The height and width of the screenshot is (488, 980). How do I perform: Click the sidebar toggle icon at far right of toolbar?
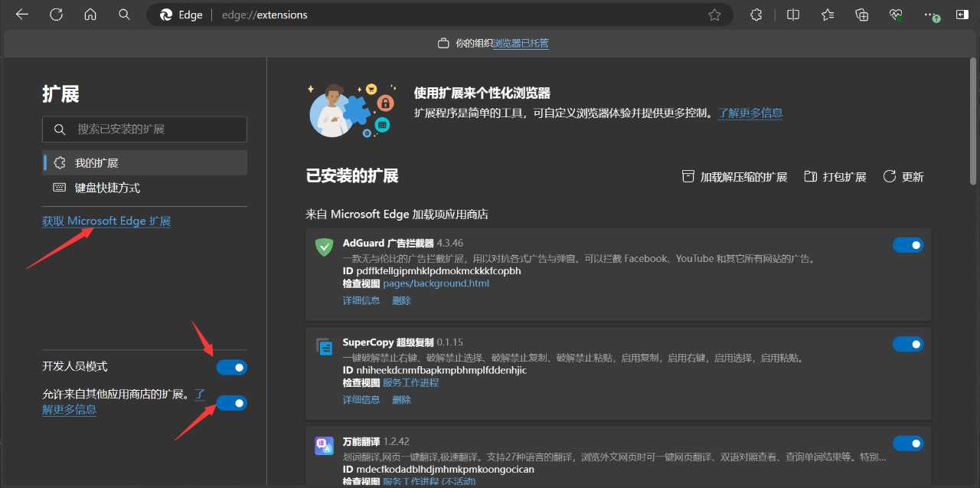tap(962, 15)
